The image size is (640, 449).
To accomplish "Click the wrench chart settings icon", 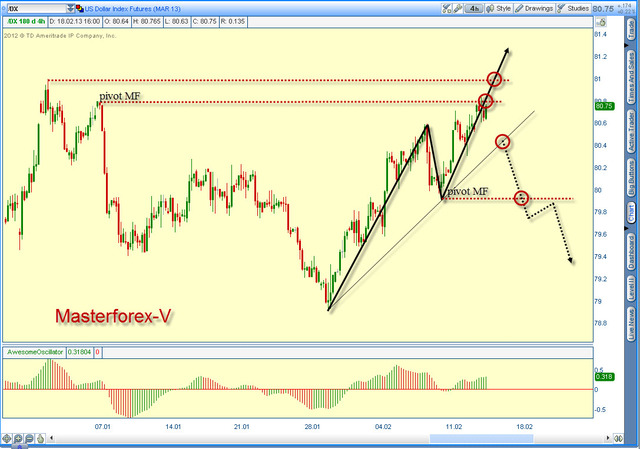I will coord(458,8).
